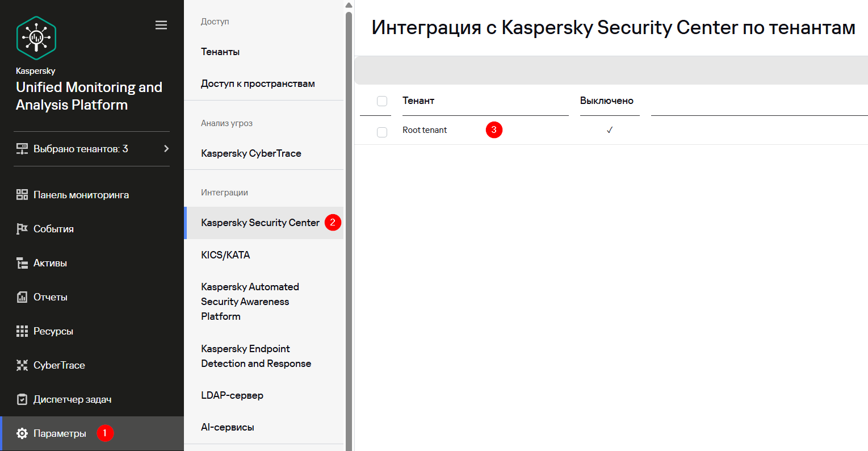
Task: Click the CyberTrace arrows icon
Action: click(x=22, y=365)
